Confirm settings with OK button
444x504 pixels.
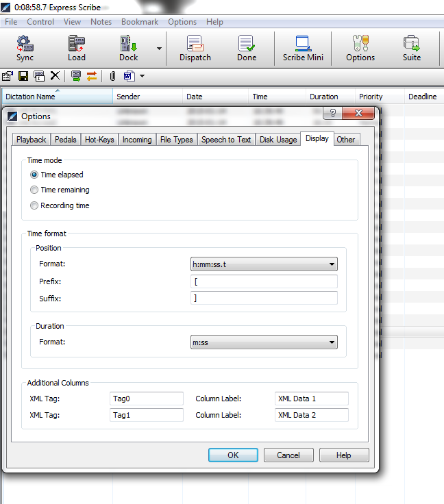[233, 455]
